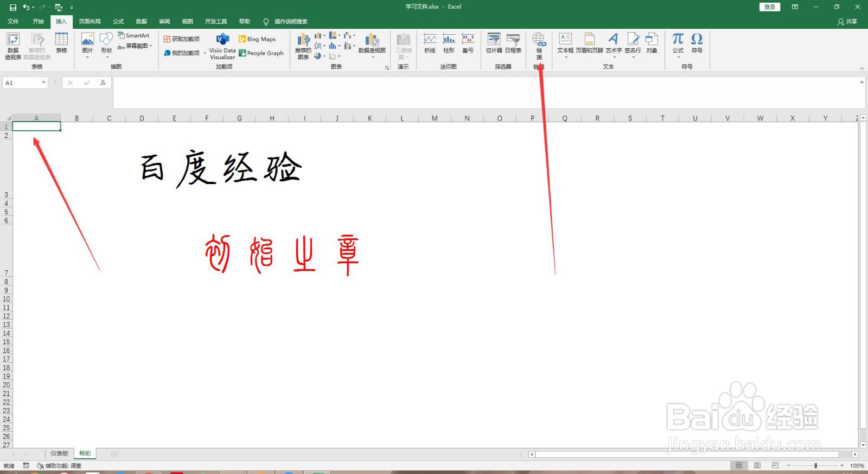Insert a Text Box (文本框)
Image resolution: width=868 pixels, height=474 pixels.
565,46
